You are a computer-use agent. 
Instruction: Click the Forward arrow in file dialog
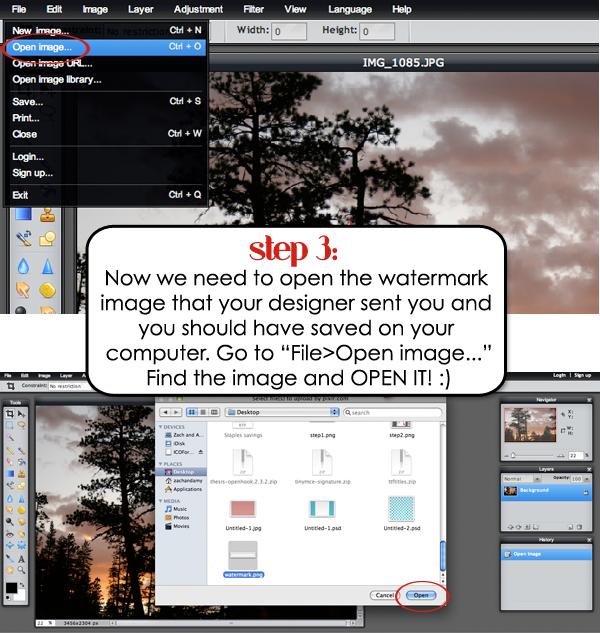click(x=176, y=412)
